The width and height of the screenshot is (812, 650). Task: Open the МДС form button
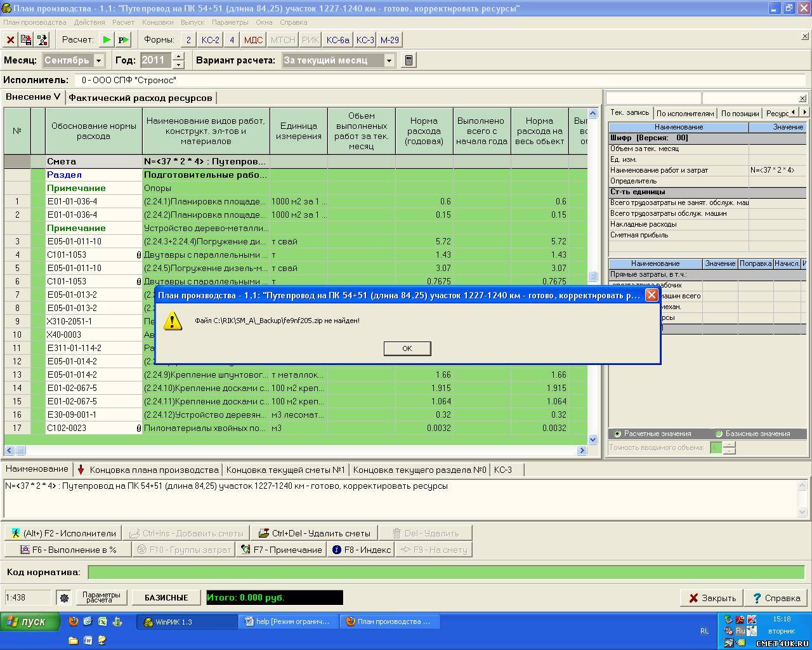253,40
